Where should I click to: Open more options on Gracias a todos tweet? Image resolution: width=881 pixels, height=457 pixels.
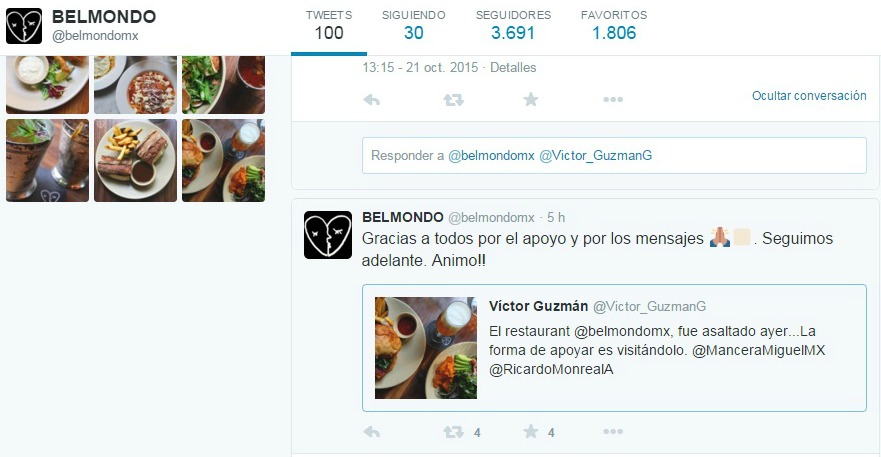coord(613,431)
